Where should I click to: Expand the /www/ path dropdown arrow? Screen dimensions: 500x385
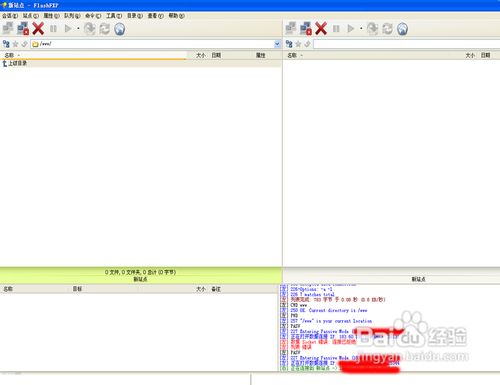[x=277, y=44]
